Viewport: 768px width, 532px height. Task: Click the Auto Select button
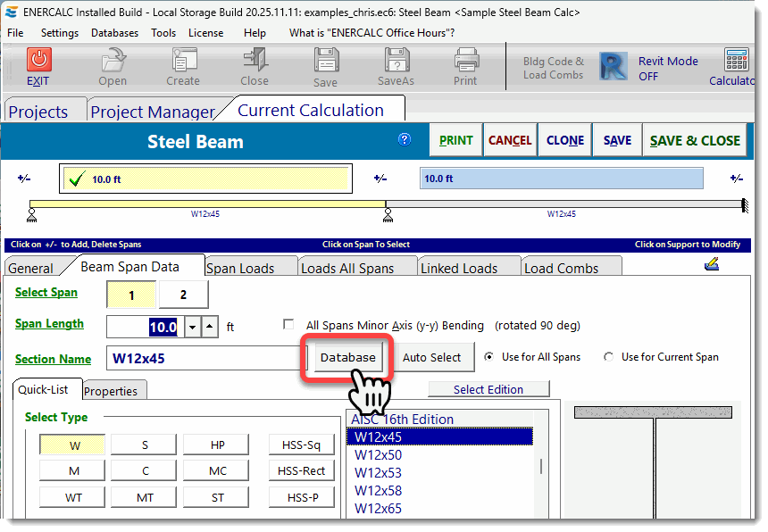433,356
